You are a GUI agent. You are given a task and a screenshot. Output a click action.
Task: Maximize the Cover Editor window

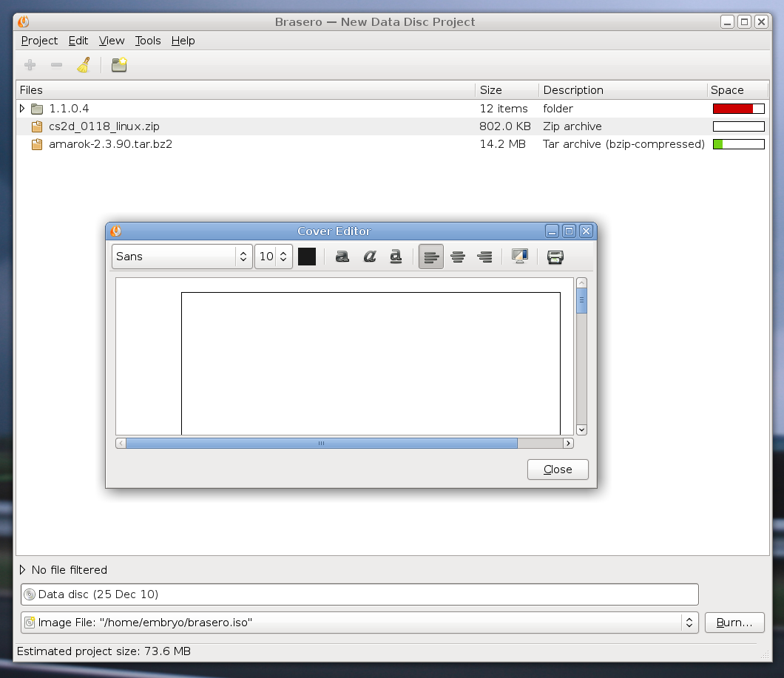[x=569, y=231]
